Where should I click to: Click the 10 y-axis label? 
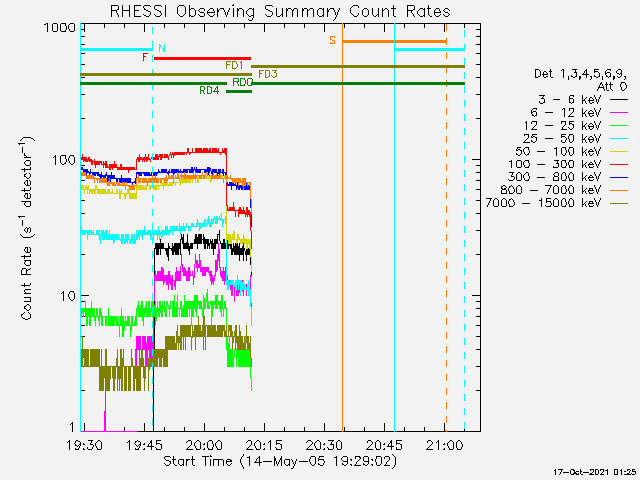coord(68,296)
